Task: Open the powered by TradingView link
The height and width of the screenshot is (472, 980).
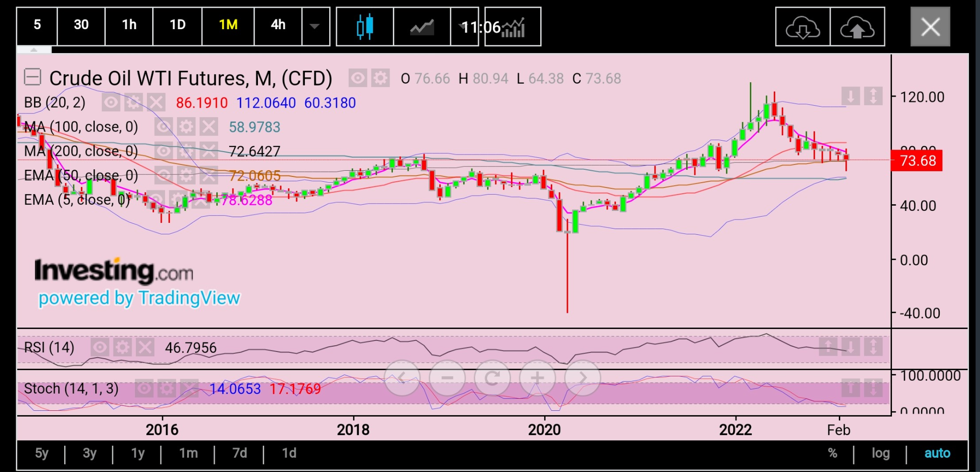Action: point(139,298)
